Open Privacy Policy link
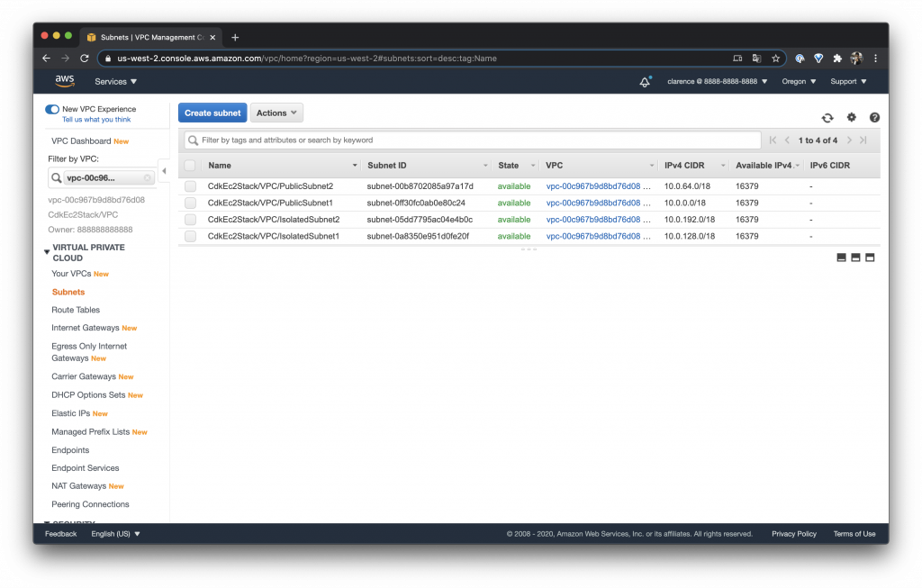Screen dimensions: 922x588 click(x=794, y=534)
